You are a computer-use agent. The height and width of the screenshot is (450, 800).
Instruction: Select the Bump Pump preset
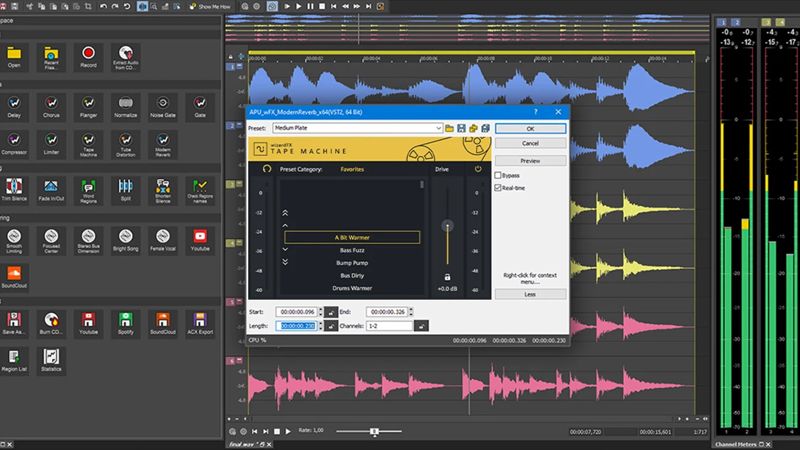(x=352, y=263)
